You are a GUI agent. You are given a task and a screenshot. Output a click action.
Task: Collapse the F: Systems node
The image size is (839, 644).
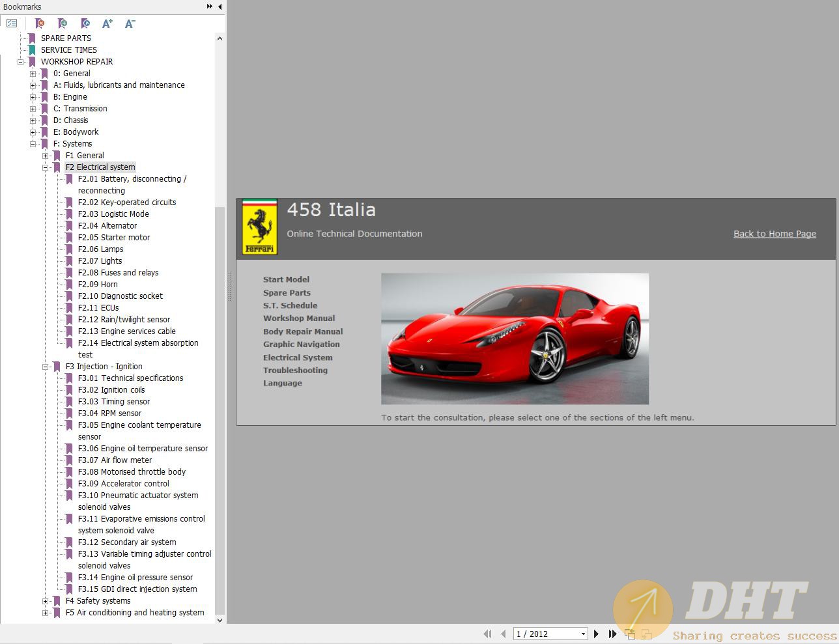pos(33,144)
